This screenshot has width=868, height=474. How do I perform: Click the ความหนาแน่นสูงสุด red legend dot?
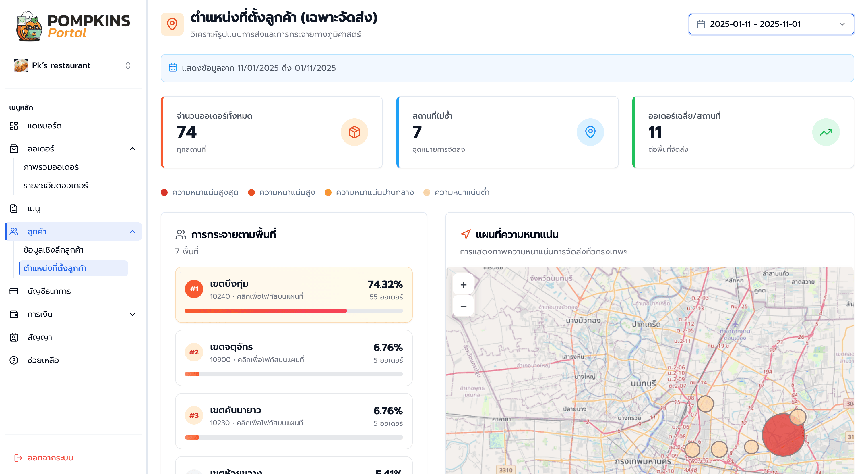pyautogui.click(x=164, y=192)
